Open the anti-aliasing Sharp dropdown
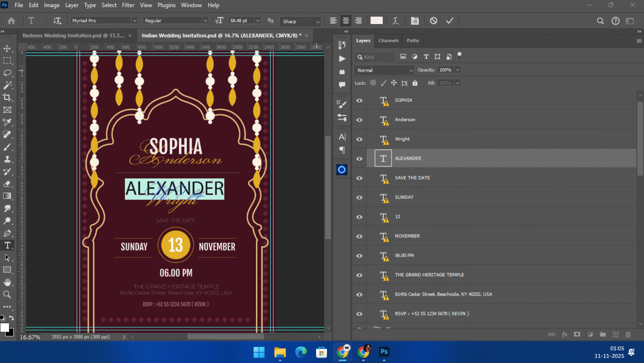Viewport: 644px width, 363px height. click(x=301, y=21)
